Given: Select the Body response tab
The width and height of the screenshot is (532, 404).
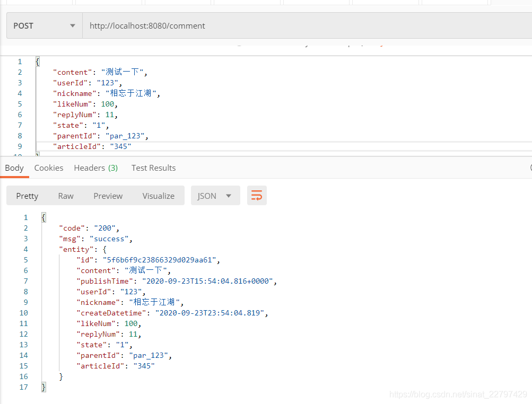Looking at the screenshot, I should point(14,168).
